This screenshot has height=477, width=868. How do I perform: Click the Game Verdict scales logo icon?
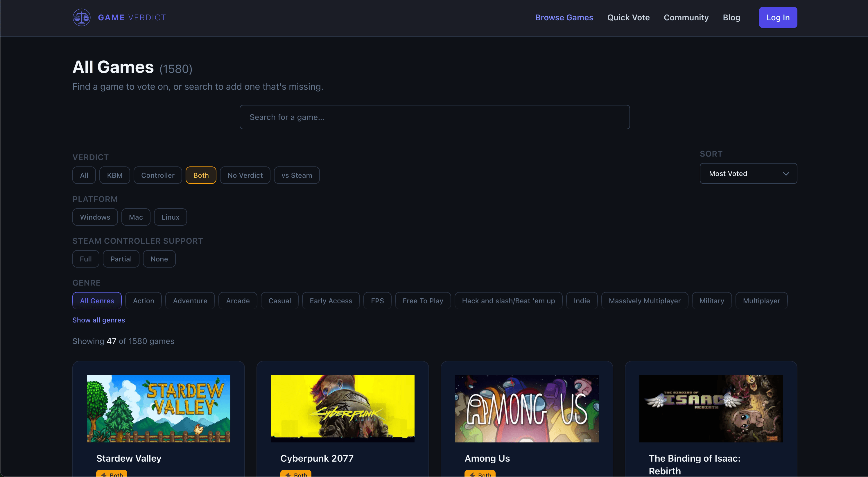coord(82,17)
